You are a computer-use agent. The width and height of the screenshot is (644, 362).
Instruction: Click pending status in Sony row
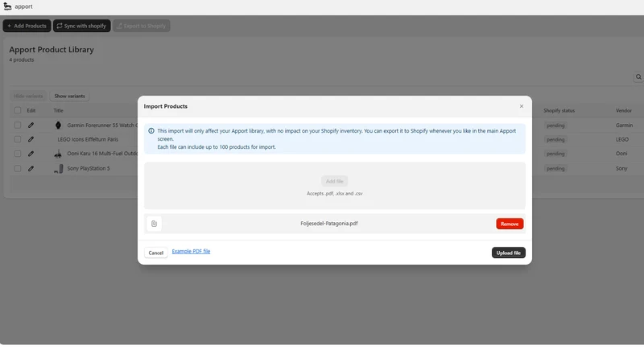coord(555,168)
